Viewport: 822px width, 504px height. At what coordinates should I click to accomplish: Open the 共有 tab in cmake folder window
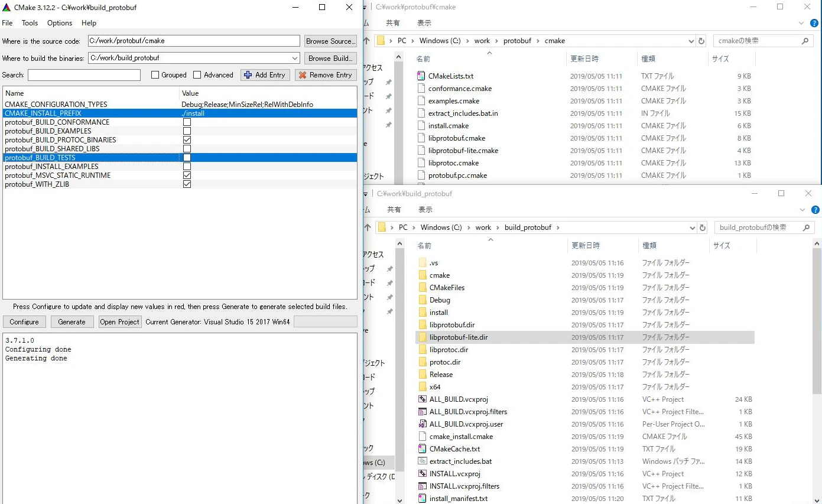click(x=393, y=23)
